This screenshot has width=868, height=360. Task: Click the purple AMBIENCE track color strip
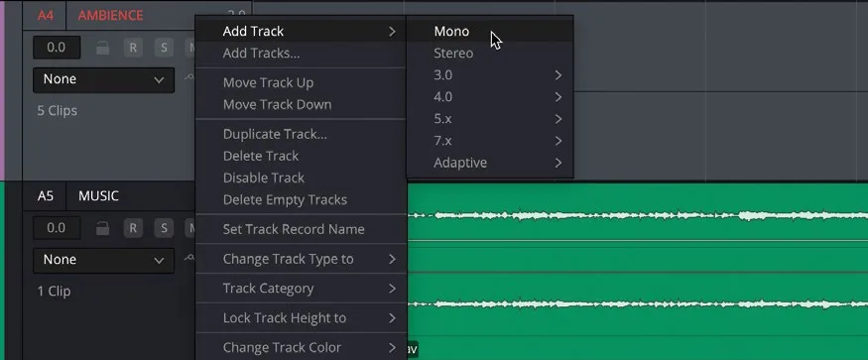coord(2,90)
